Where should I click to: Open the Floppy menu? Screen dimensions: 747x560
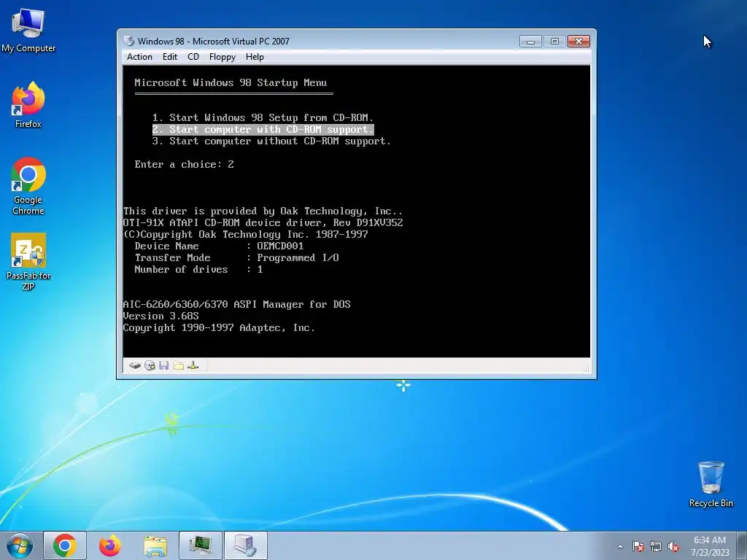pos(222,57)
